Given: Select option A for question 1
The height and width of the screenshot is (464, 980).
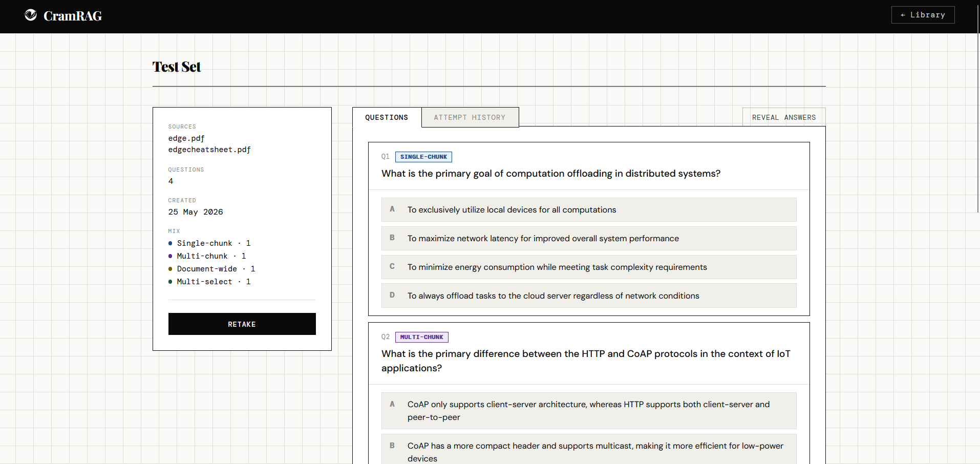Looking at the screenshot, I should [589, 209].
